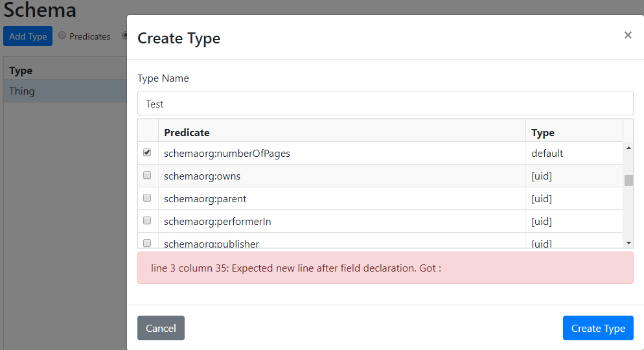Enable the schemaorg:parent checkbox
Image resolution: width=644 pixels, height=350 pixels.
pos(147,198)
